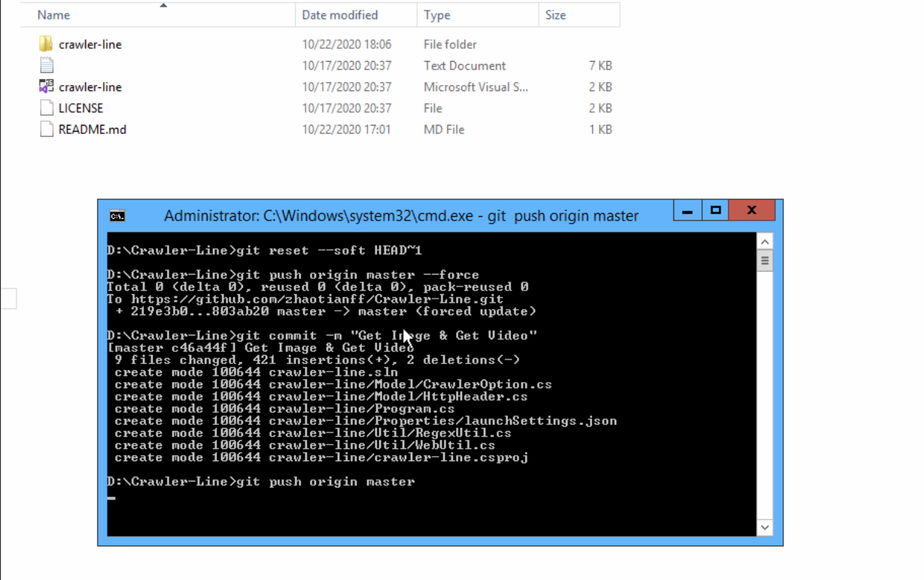Sort by the Date modified column
Screen dimensions: 924x580
(340, 15)
